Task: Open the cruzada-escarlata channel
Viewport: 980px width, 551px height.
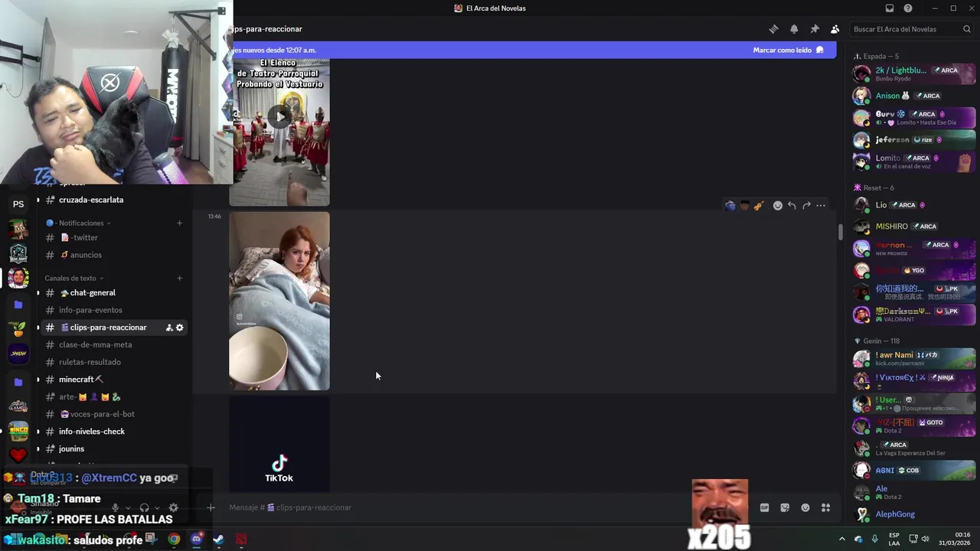Action: [113, 200]
